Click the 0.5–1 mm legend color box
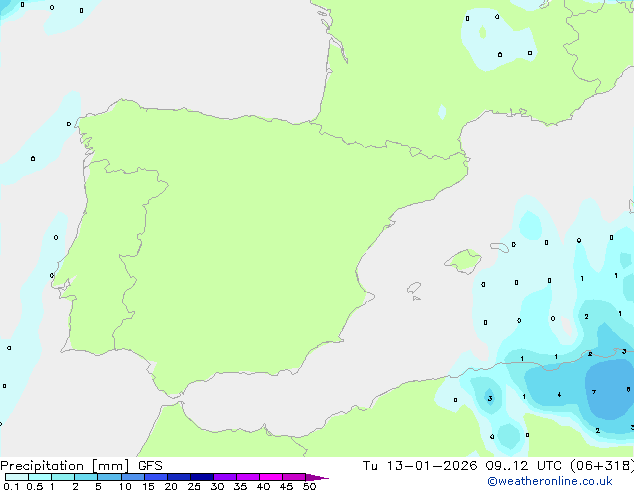Screen dimensions: 634x490 (40, 477)
